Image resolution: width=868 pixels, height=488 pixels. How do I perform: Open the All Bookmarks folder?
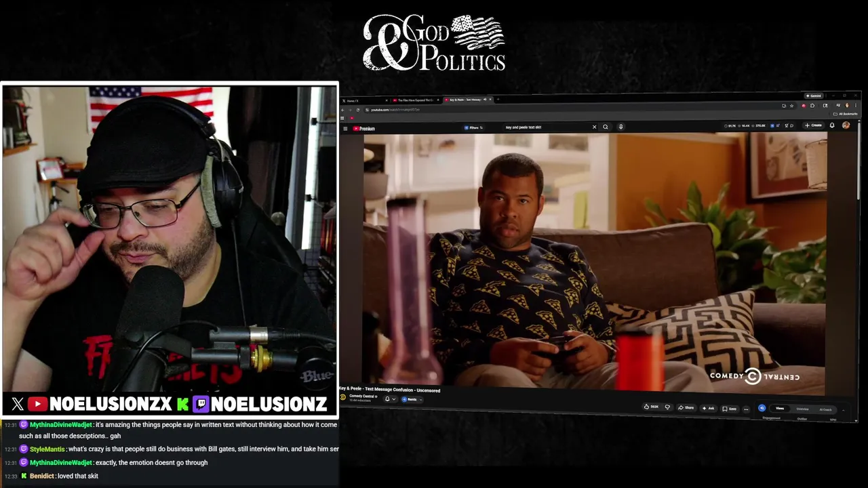click(x=845, y=114)
